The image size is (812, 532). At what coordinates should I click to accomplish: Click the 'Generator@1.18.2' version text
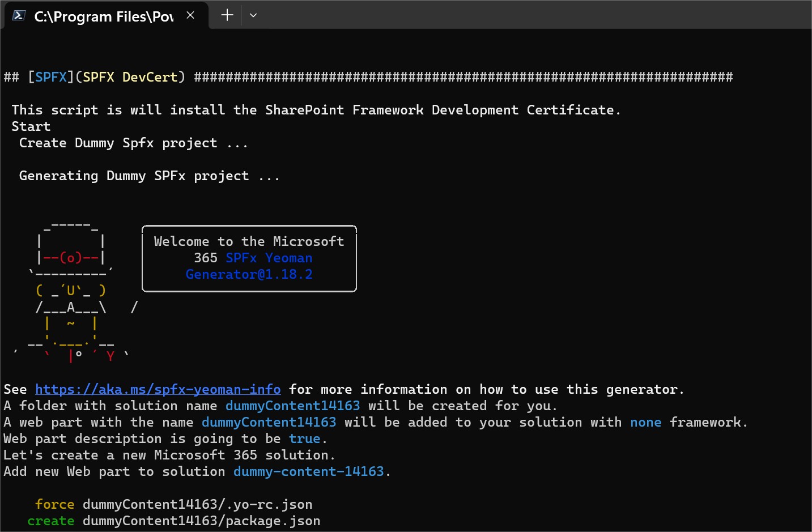(x=249, y=274)
